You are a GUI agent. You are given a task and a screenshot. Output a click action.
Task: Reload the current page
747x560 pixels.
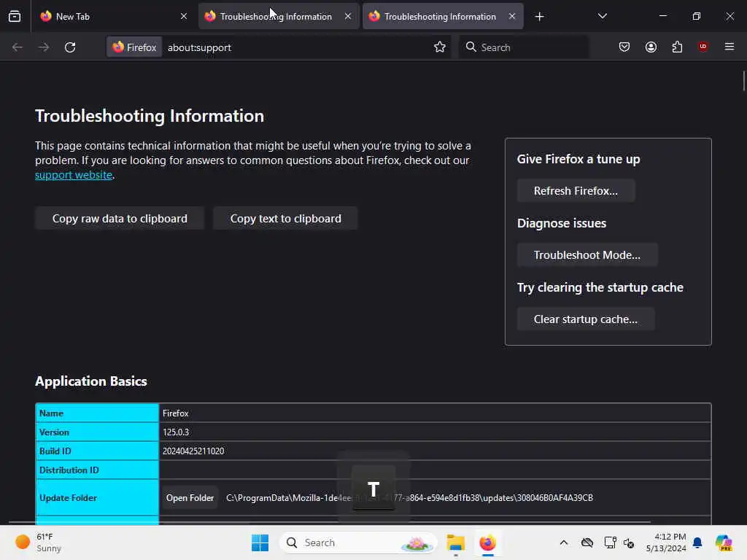pyautogui.click(x=70, y=47)
